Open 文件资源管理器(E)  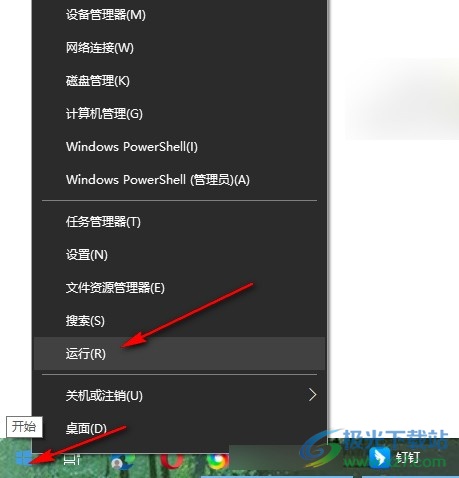(x=179, y=288)
